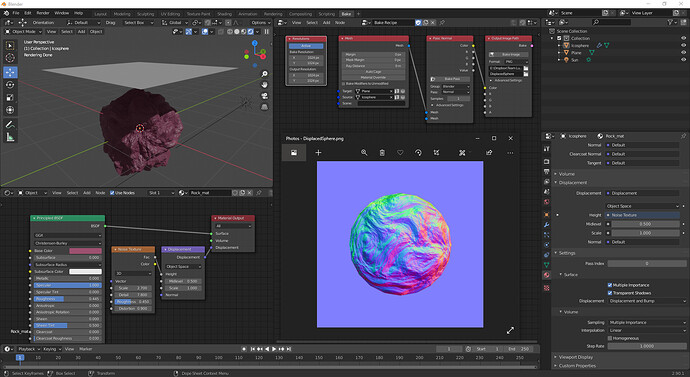Open Photos more options ellipsis
The image size is (690, 377).
[x=510, y=153]
